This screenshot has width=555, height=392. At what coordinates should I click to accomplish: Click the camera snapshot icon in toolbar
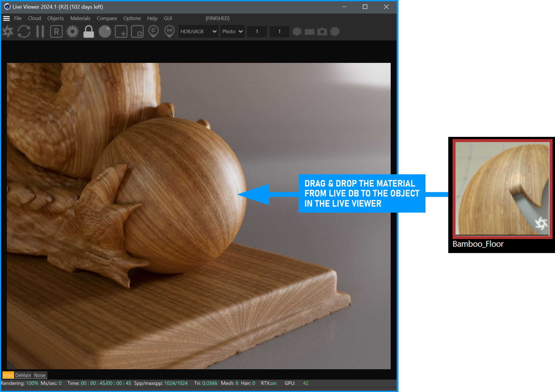(322, 31)
